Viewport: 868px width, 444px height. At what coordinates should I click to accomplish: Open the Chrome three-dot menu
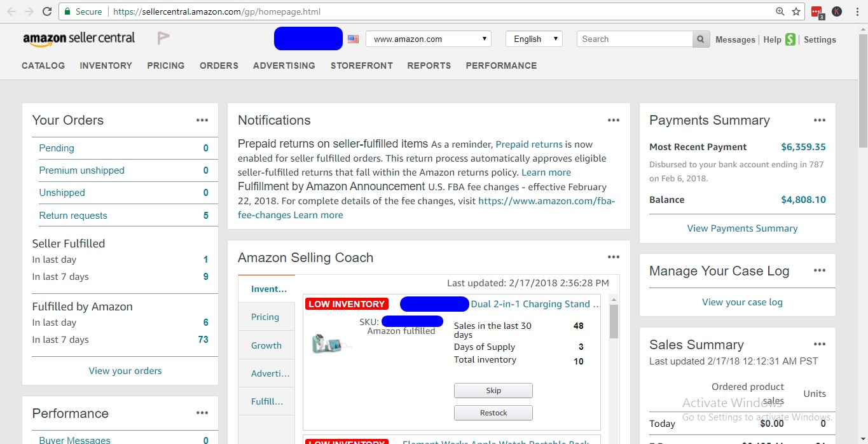856,11
